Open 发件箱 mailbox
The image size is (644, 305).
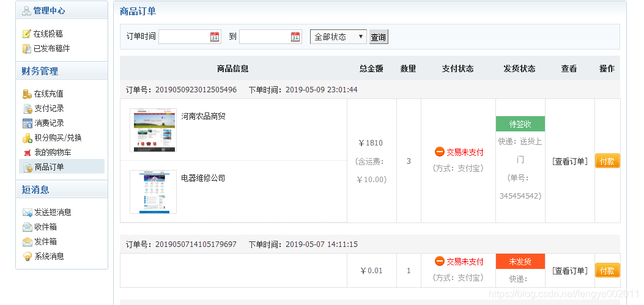point(45,242)
